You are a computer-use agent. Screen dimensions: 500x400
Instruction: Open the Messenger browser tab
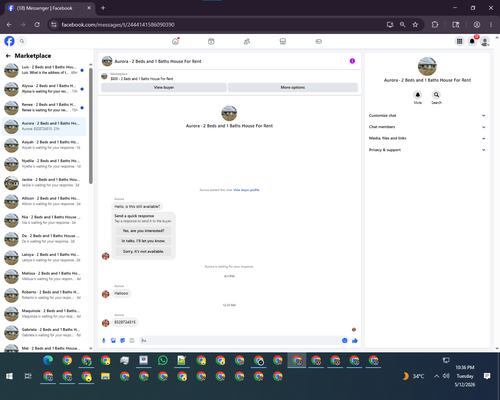(50, 8)
